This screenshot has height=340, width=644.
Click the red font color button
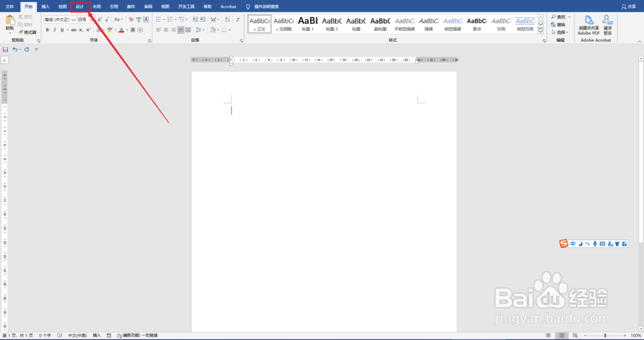(x=121, y=30)
